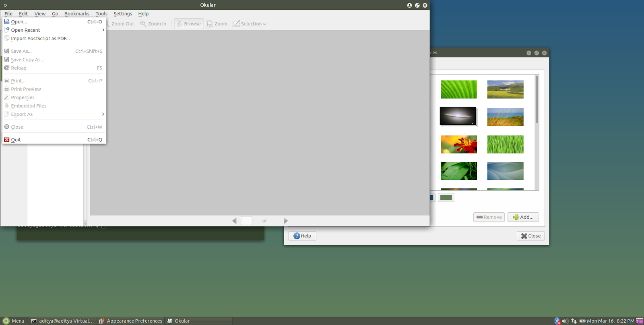Switch to the terminal window in taskbar
Viewport: 644px width, 325px height.
point(63,321)
